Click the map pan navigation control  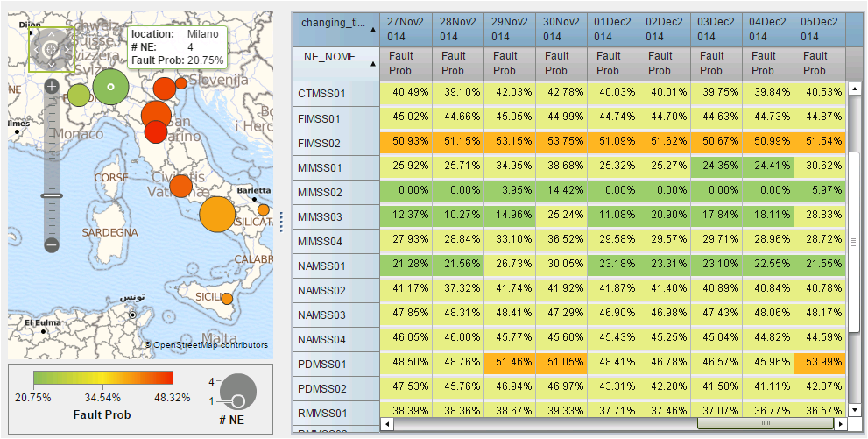[x=51, y=47]
